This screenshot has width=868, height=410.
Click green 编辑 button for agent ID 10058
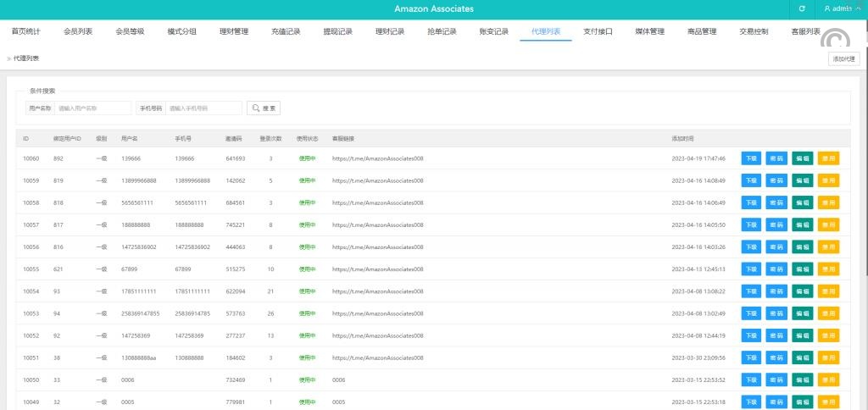pos(801,202)
